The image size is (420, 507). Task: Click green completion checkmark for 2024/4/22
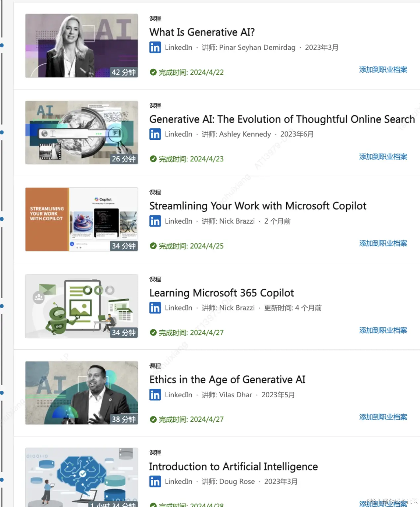tap(153, 72)
